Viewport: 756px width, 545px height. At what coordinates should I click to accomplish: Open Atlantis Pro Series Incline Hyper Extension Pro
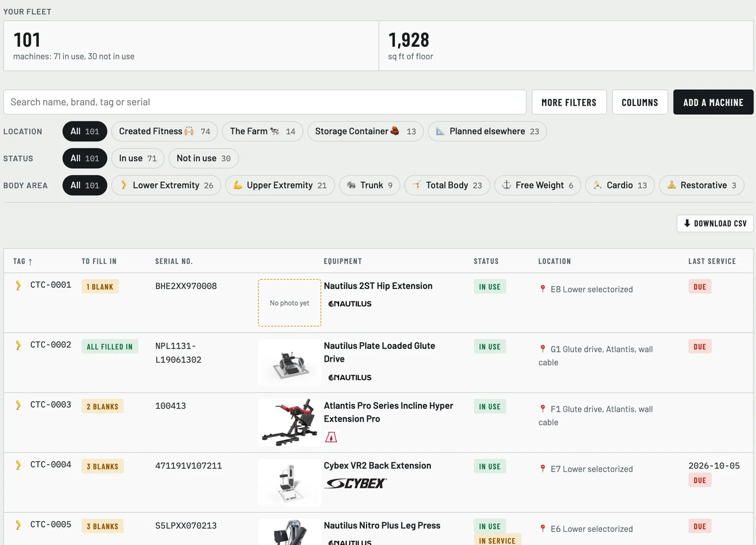click(x=388, y=412)
